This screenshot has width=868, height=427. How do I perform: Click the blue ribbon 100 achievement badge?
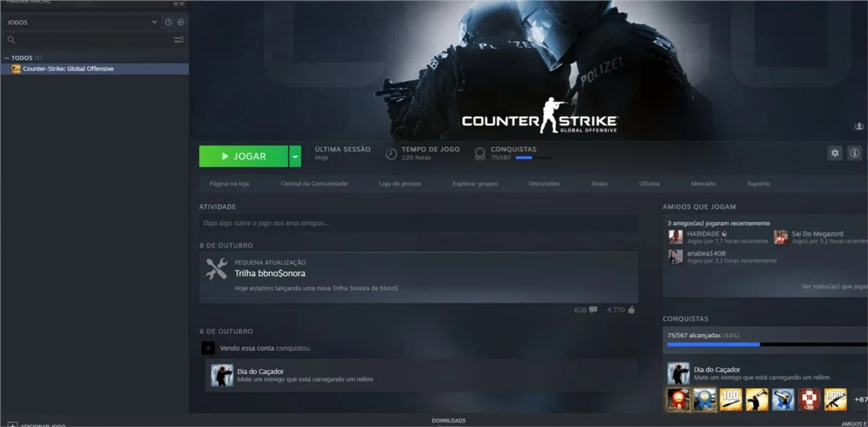704,400
